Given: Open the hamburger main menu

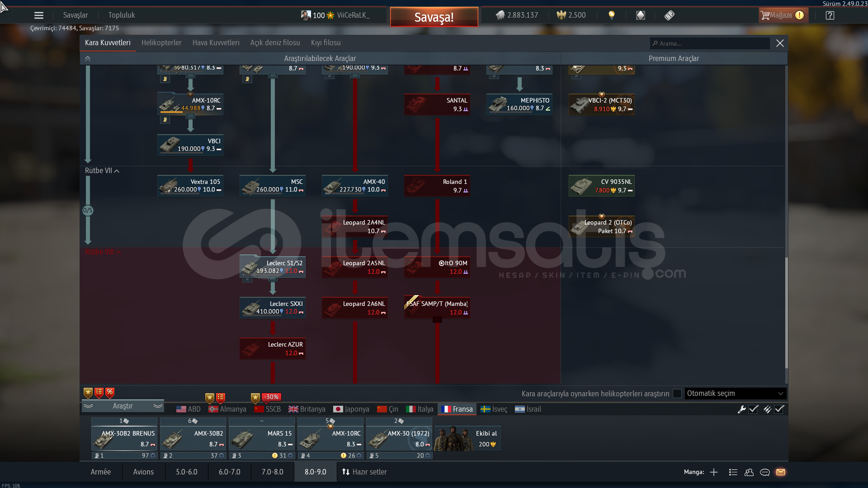Looking at the screenshot, I should coord(39,15).
